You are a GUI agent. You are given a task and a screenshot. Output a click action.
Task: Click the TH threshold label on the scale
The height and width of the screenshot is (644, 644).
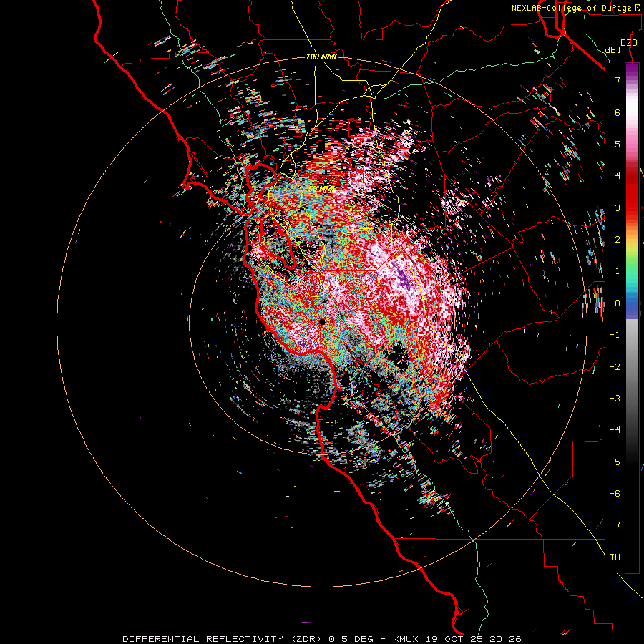click(615, 557)
